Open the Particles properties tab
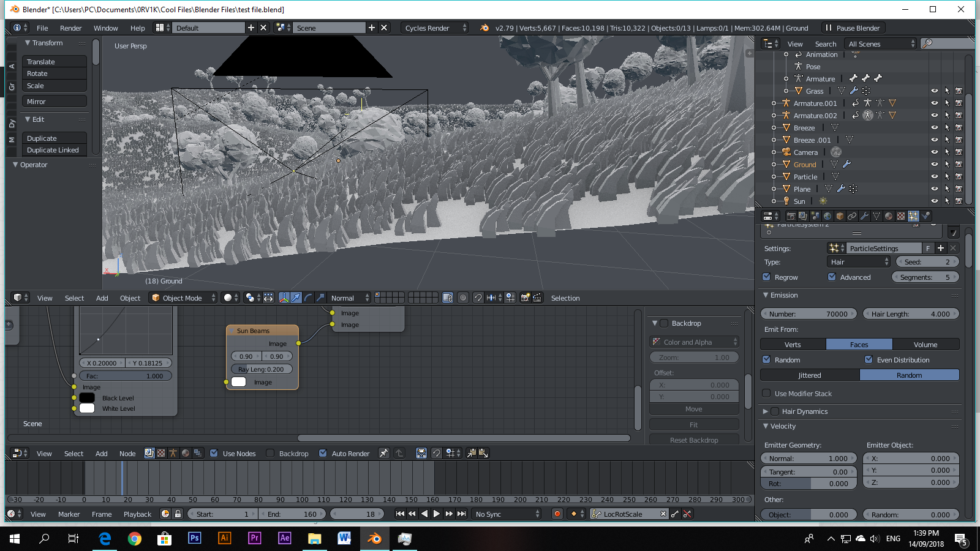The image size is (980, 551). [x=913, y=216]
